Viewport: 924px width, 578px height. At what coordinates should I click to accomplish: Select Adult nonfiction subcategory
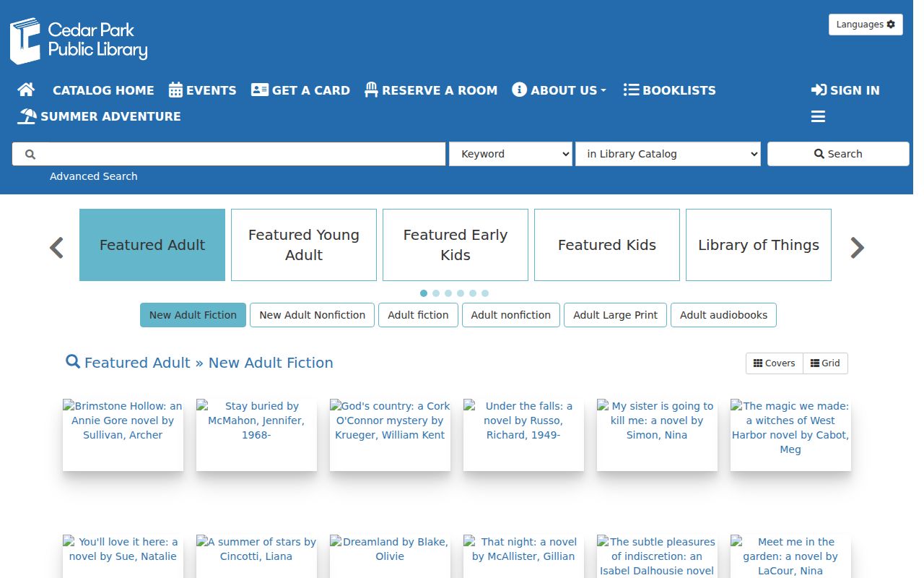click(x=511, y=315)
